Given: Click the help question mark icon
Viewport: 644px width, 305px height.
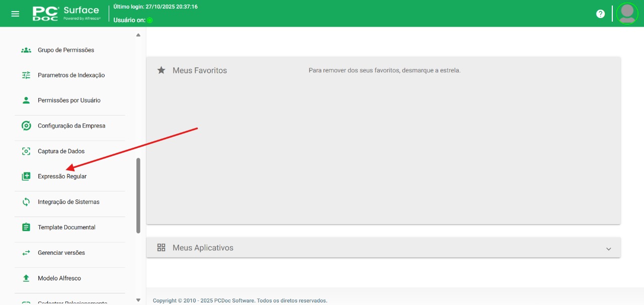Looking at the screenshot, I should (600, 14).
